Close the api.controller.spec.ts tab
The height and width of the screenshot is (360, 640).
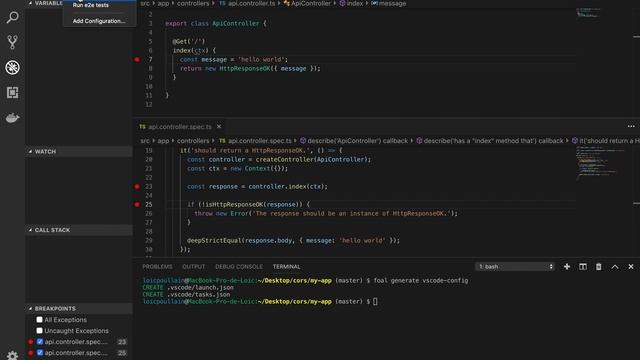219,127
